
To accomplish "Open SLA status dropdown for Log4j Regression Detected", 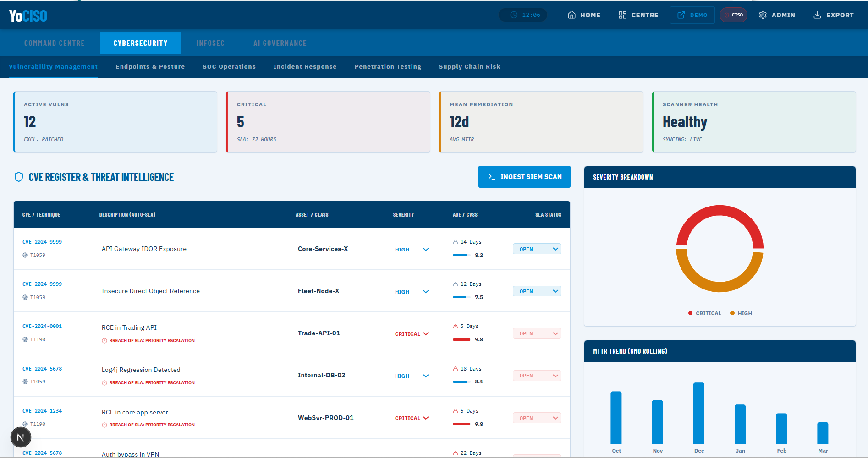I will 537,376.
